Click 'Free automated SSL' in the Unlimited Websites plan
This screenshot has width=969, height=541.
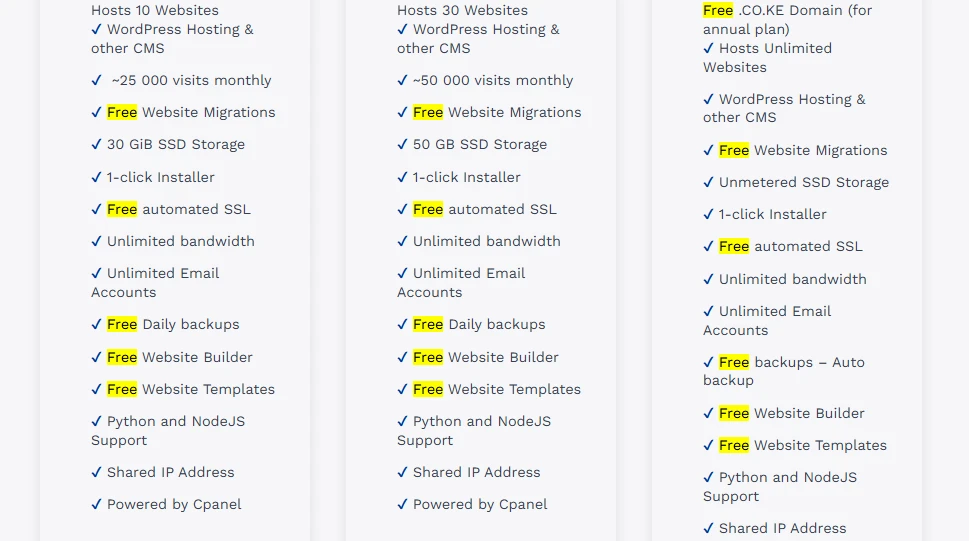pos(790,247)
